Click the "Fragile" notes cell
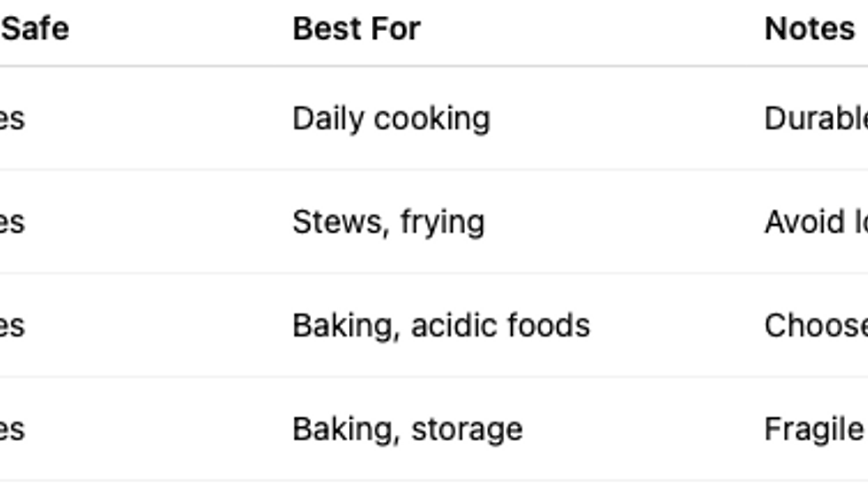Viewport: 868px width, 488px height. (x=814, y=430)
